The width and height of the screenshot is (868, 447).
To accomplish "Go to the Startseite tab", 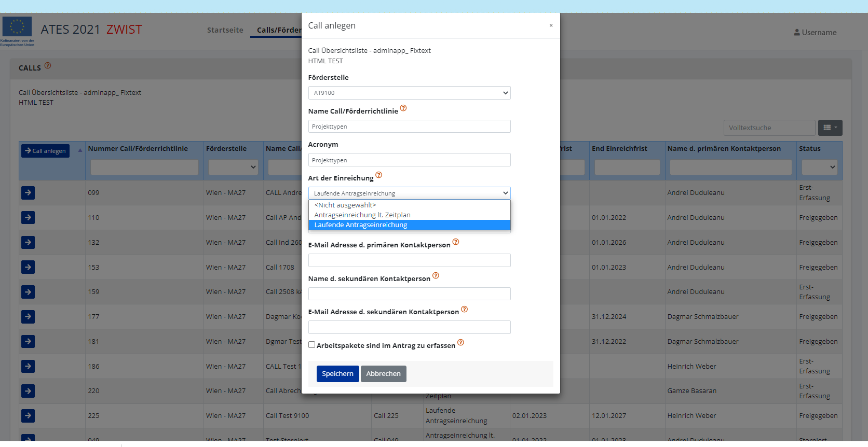I will pyautogui.click(x=225, y=30).
